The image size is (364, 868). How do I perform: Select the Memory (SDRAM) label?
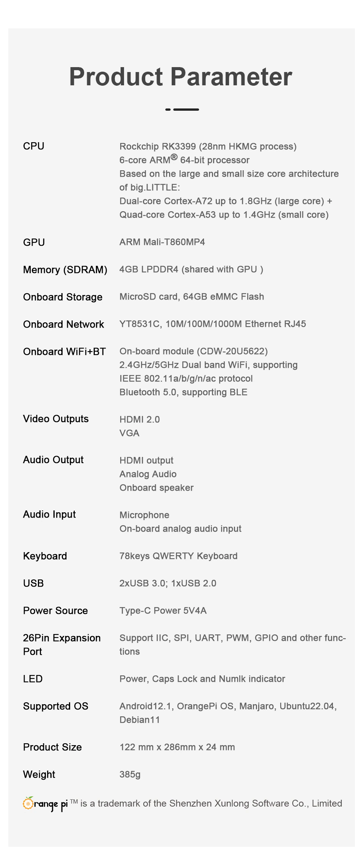65,270
